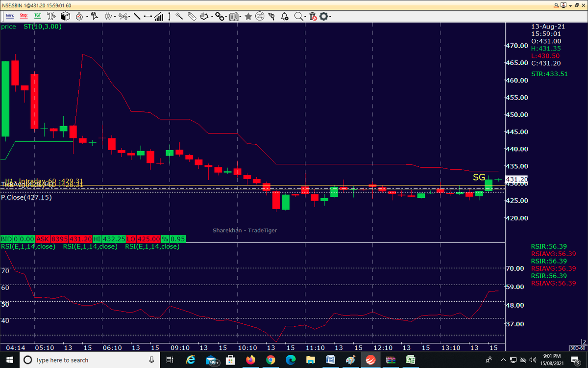Select the vertical line tool
The image size is (588, 368).
pyautogui.click(x=168, y=17)
